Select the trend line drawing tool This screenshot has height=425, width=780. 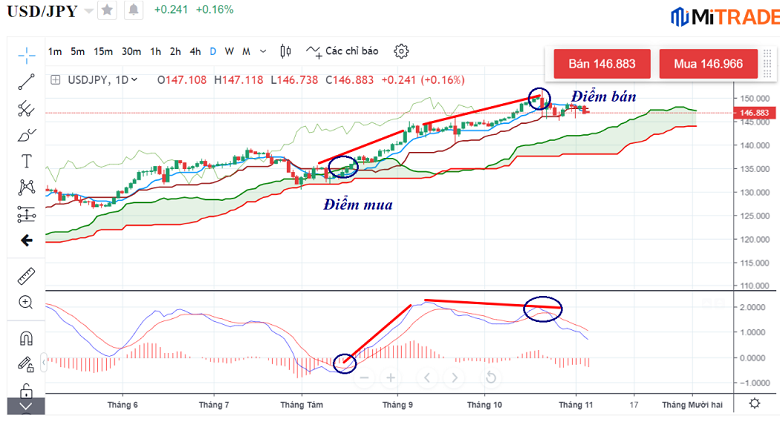coord(27,81)
